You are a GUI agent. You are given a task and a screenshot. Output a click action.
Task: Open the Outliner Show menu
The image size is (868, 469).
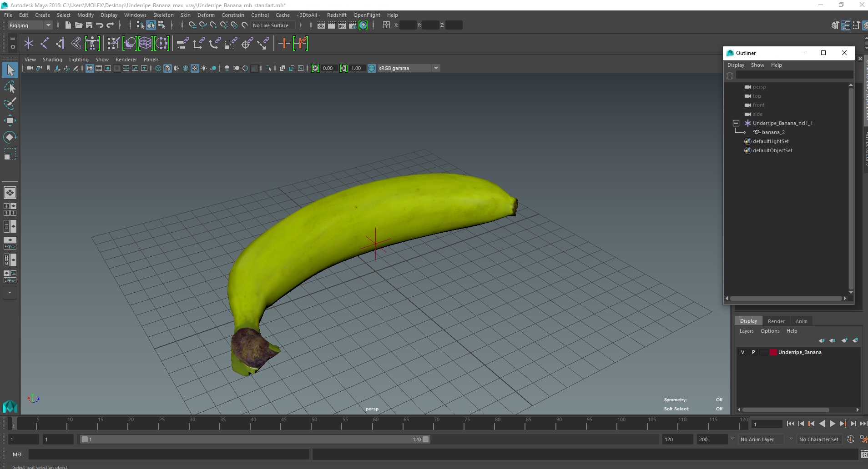click(757, 65)
